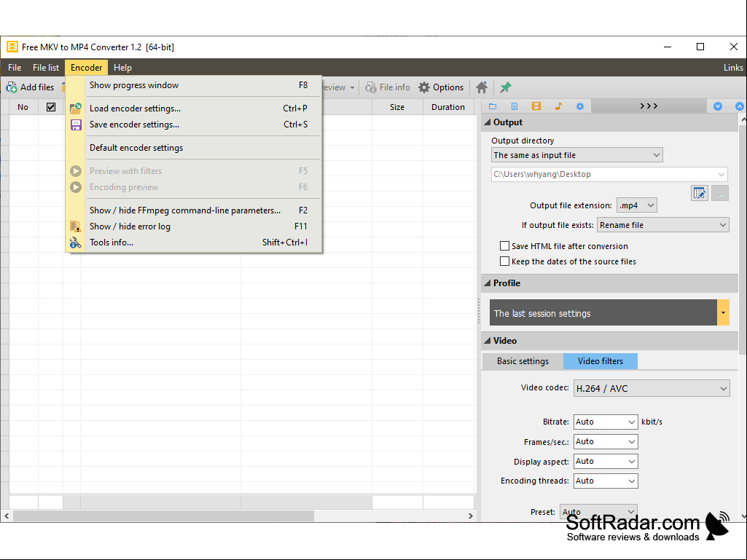The width and height of the screenshot is (747, 560).
Task: Open the Display aspect dropdown
Action: coord(606,461)
